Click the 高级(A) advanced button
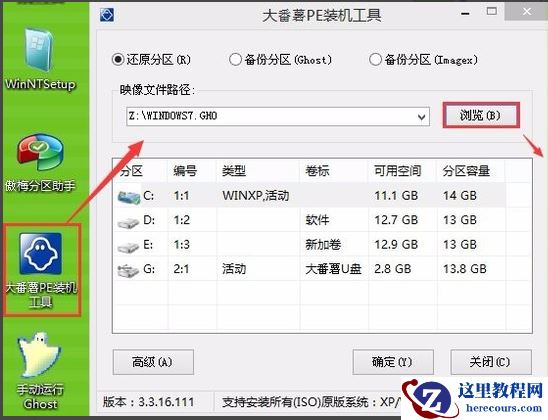Screen dimensions: 548x420 pos(153,362)
